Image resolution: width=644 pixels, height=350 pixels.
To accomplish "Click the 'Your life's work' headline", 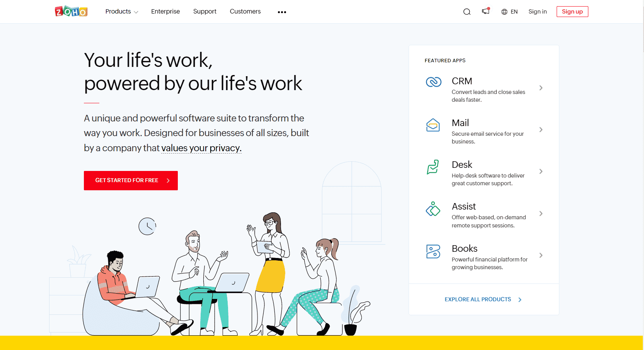I will (193, 72).
